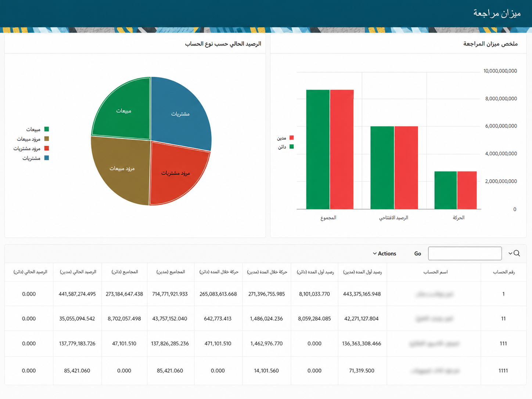The height and width of the screenshot is (399, 532).
Task: Sort by اسم الحساب column header
Action: [435, 272]
